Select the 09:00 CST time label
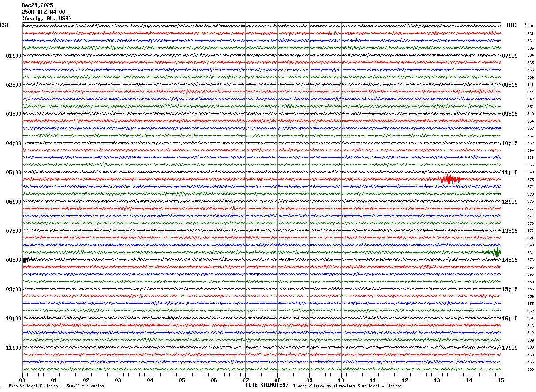The width and height of the screenshot is (536, 392). [x=14, y=289]
